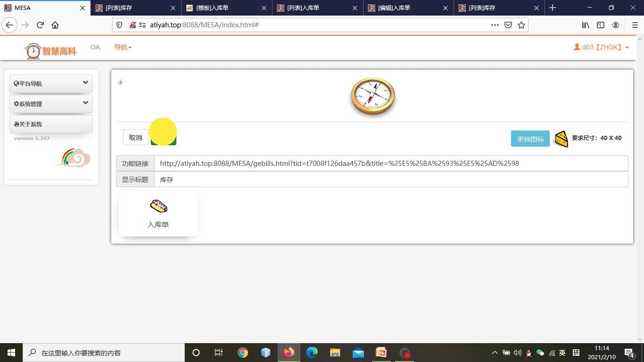
Task: Open 关于系统 sidebar item
Action: pos(51,124)
